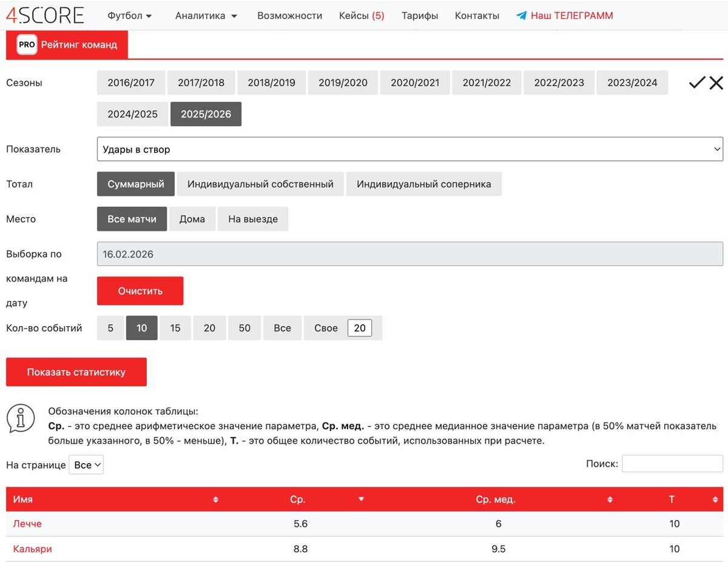Select the Рейтинг команд tab
728x565 pixels.
click(67, 45)
